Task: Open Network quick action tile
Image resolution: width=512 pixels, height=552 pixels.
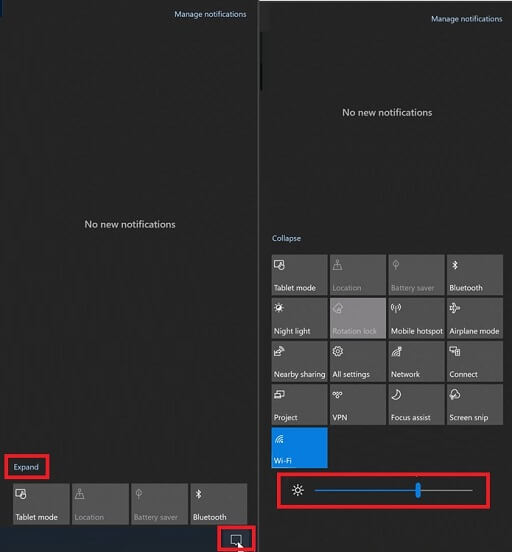Action: point(416,362)
